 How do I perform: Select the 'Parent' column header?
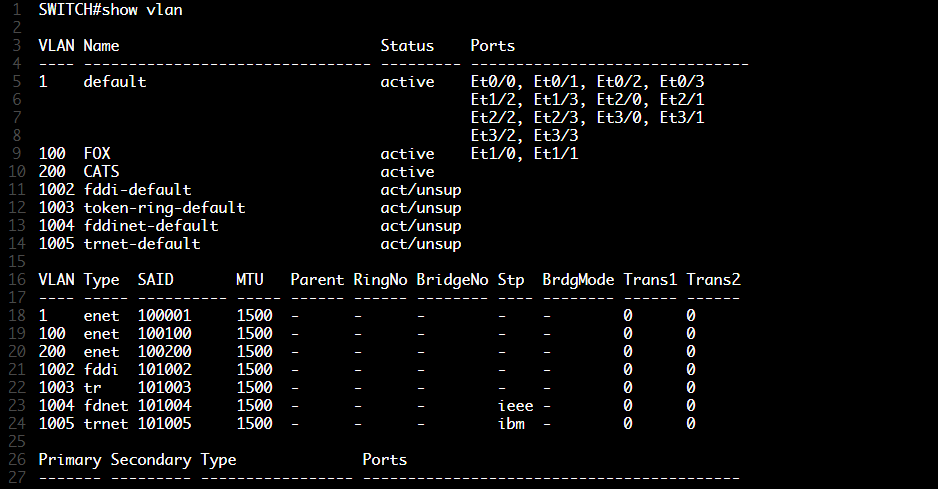click(317, 280)
